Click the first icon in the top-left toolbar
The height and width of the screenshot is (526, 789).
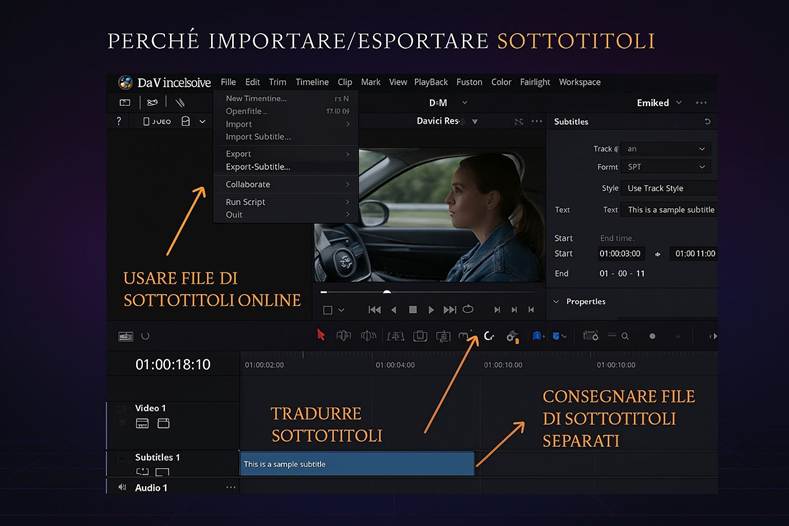[x=125, y=103]
